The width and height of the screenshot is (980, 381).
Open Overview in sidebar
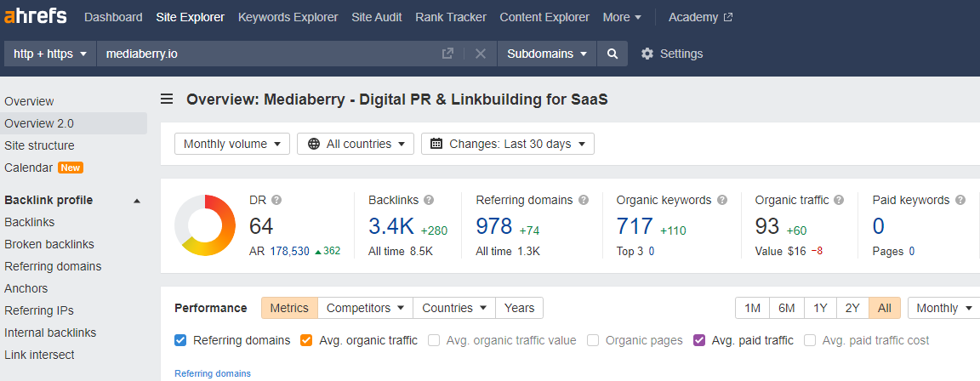click(30, 101)
